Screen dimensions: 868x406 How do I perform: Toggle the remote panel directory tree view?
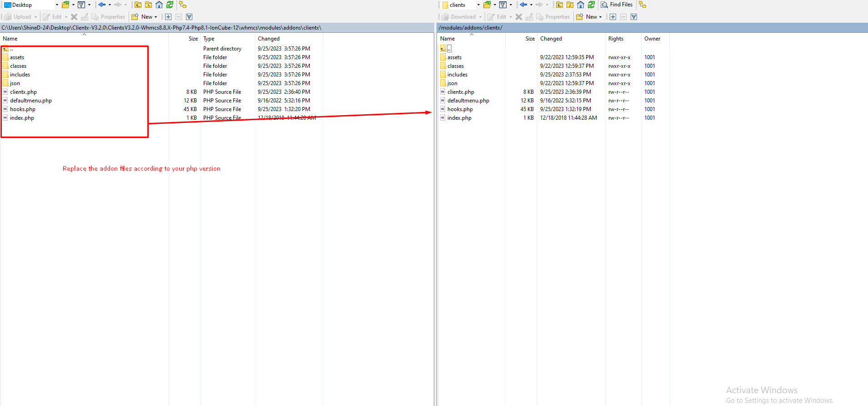click(x=642, y=5)
